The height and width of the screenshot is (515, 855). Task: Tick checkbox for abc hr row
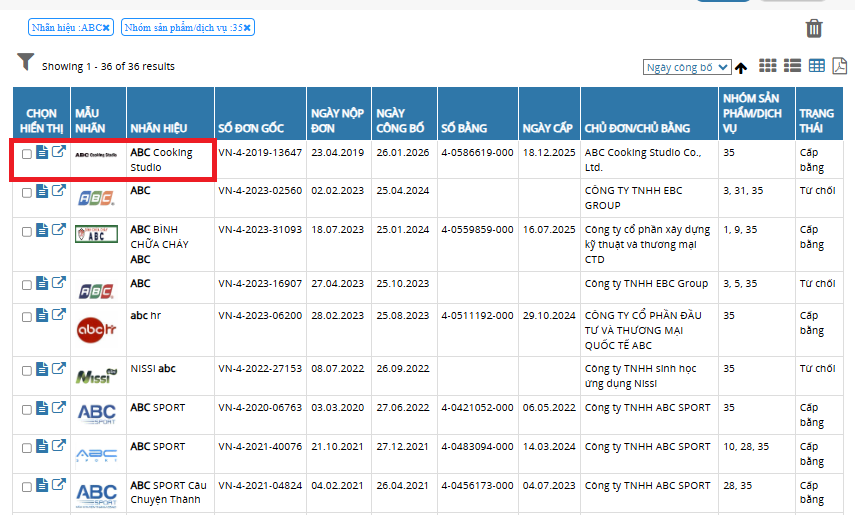(26, 317)
